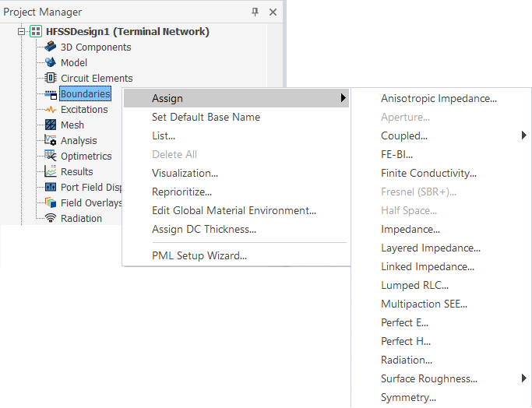Select the Field Overlays tree item

(91, 202)
